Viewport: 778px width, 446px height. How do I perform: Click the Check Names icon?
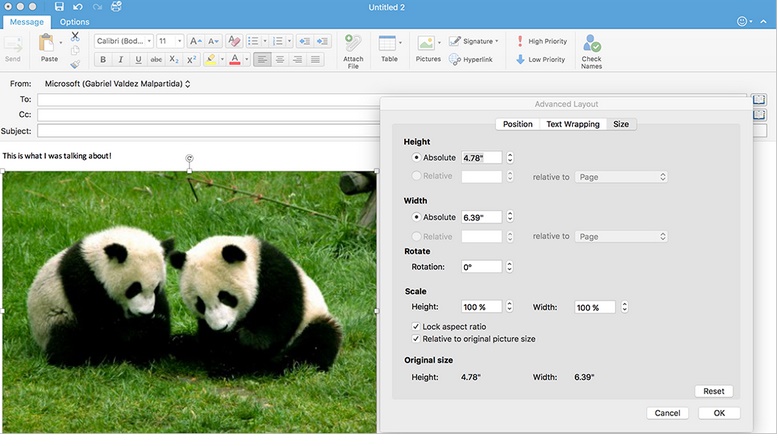591,44
